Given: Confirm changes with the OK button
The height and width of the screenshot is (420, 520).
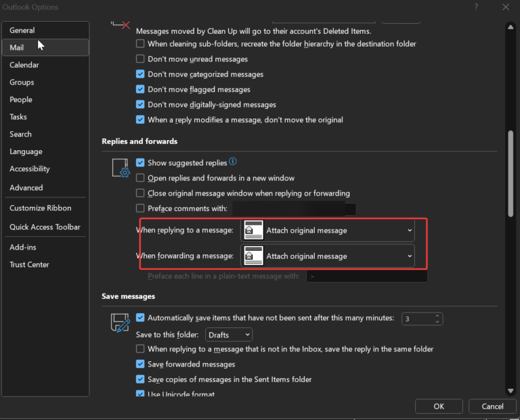Looking at the screenshot, I should pos(439,406).
